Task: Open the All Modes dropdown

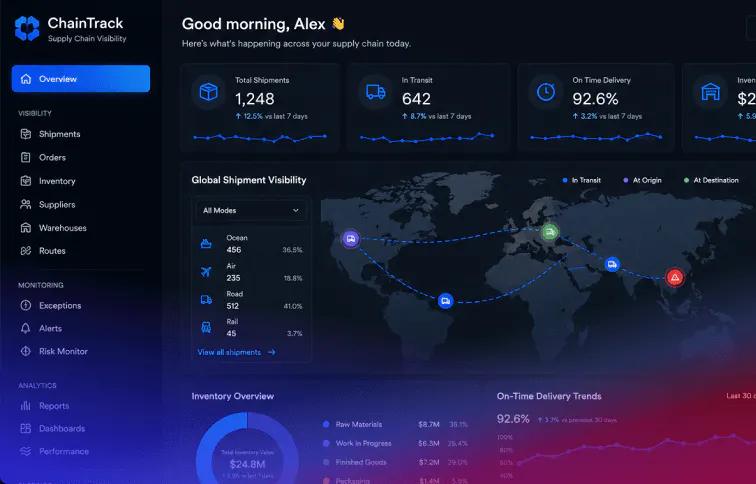Action: coord(251,210)
